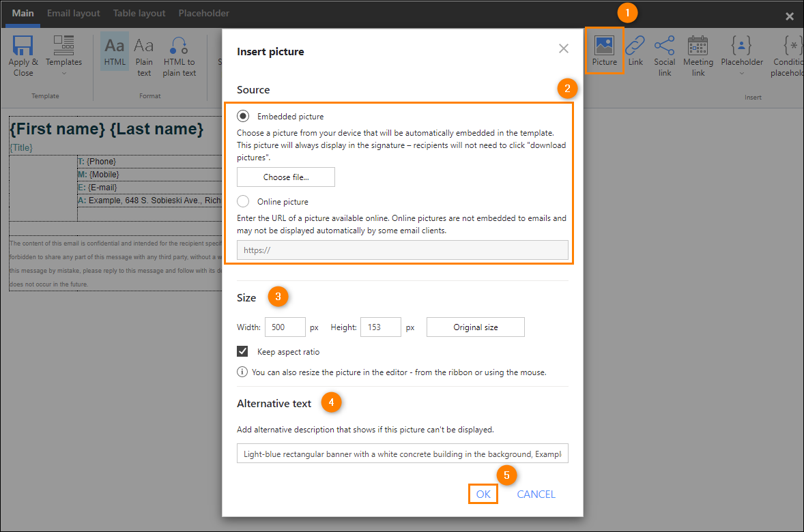The height and width of the screenshot is (532, 804).
Task: Click the {E-mail} placeholder row
Action: (x=149, y=187)
